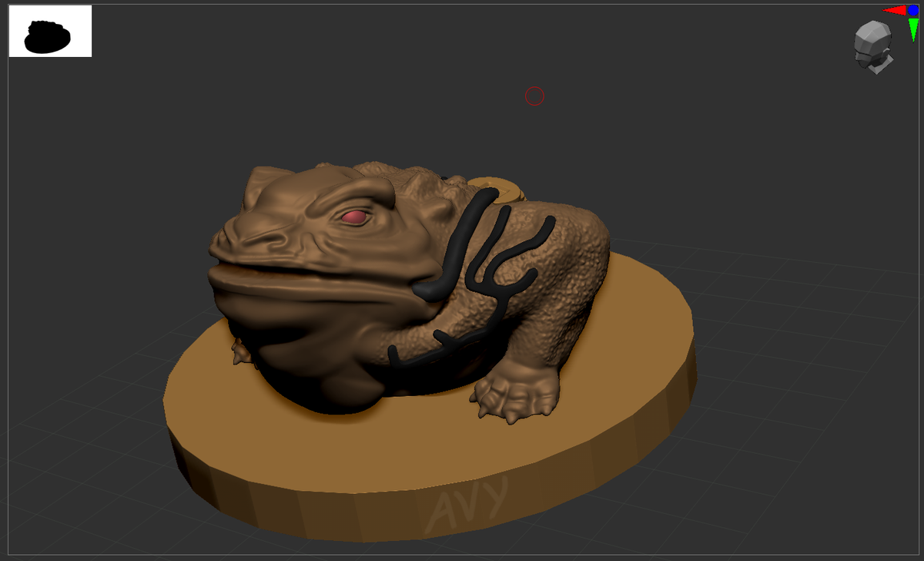This screenshot has height=561, width=924.
Task: Click the black silhouette thumbnail view
Action: pos(50,31)
